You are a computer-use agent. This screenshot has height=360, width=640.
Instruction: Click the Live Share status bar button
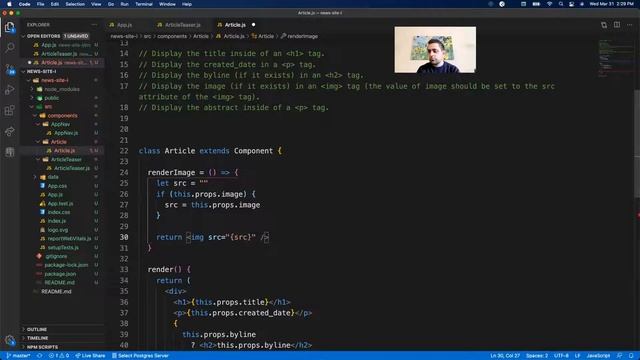click(90, 356)
